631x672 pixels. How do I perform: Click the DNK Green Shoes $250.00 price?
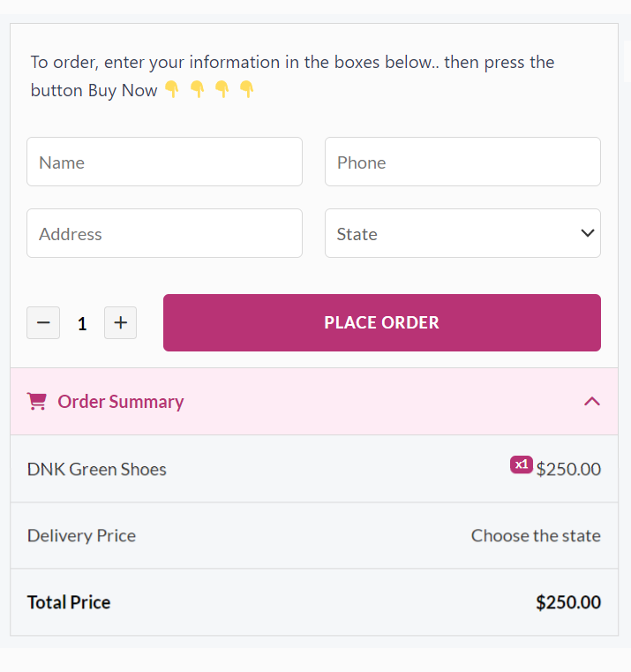coord(568,469)
